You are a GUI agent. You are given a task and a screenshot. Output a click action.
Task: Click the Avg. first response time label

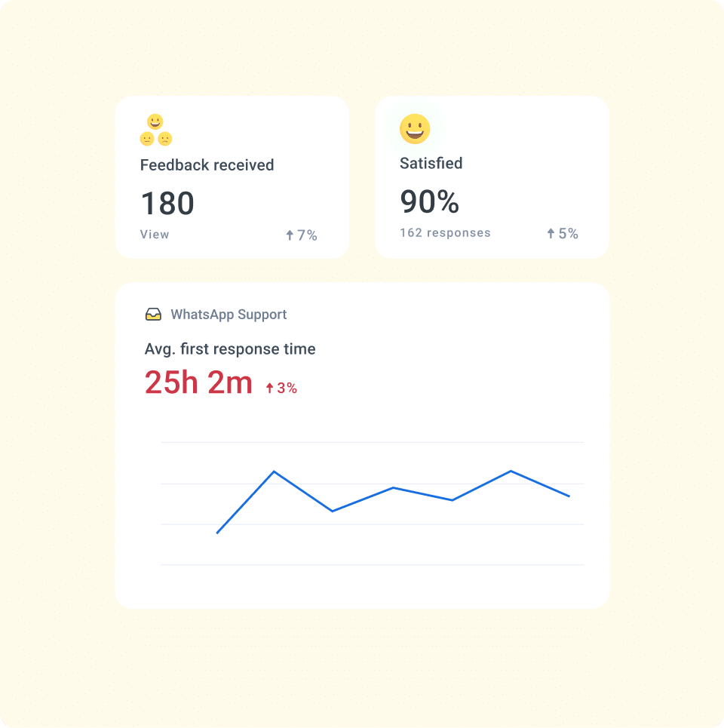click(x=230, y=349)
